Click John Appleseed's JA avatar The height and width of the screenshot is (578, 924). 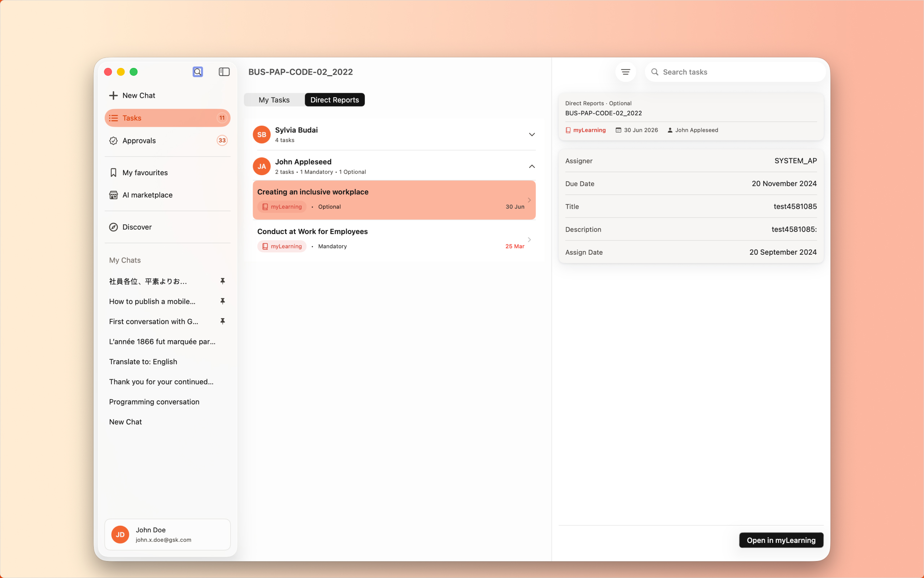pyautogui.click(x=262, y=166)
